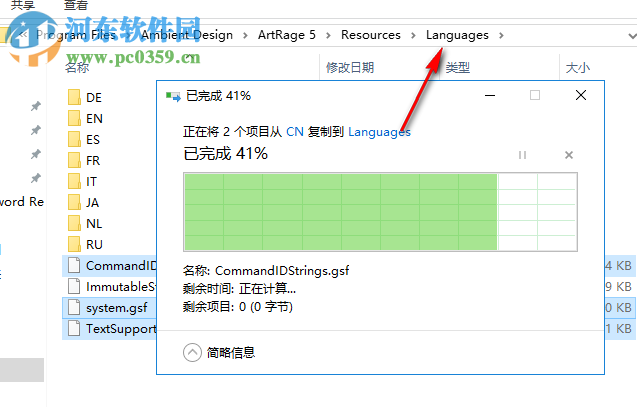
Task: Pause the copy operation
Action: [x=522, y=155]
